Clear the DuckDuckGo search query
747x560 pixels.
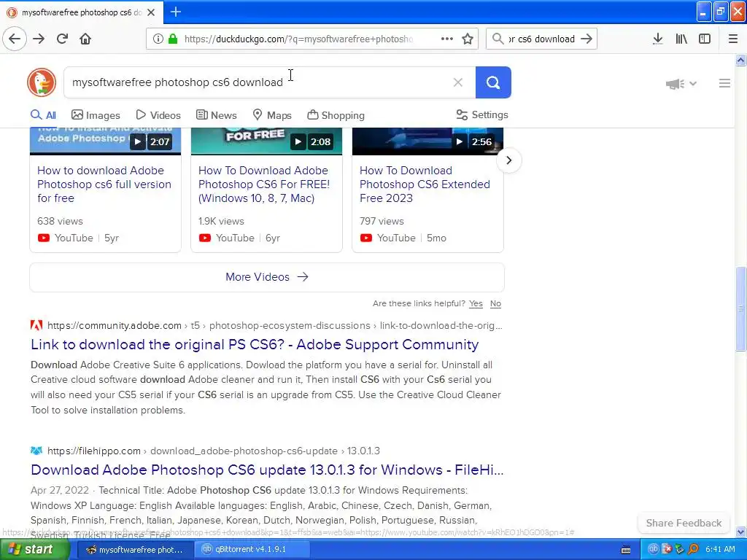click(x=458, y=82)
